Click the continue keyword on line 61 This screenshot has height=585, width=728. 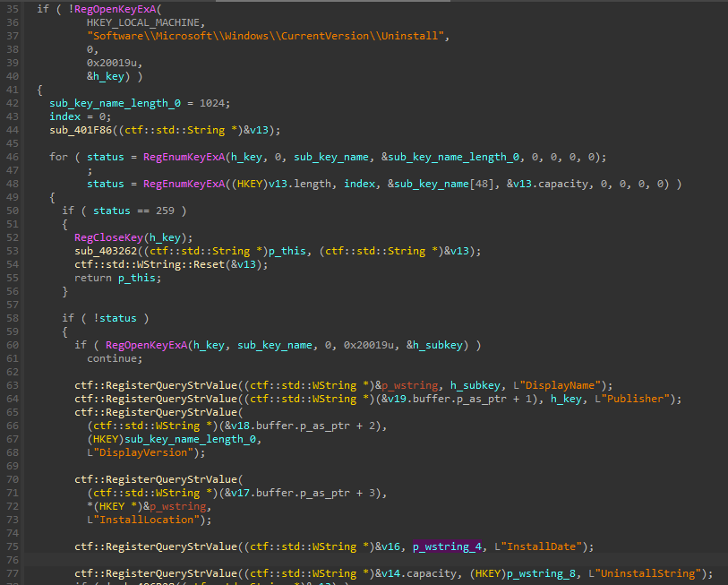(112, 358)
